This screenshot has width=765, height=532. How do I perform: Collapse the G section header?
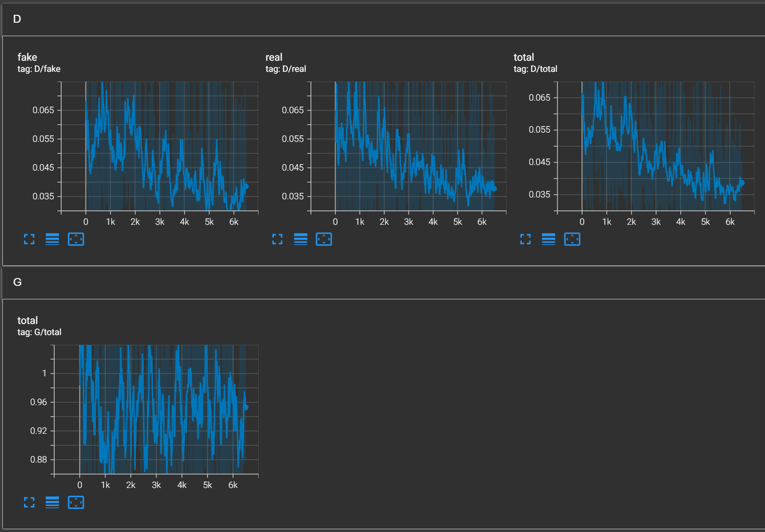tap(384, 282)
